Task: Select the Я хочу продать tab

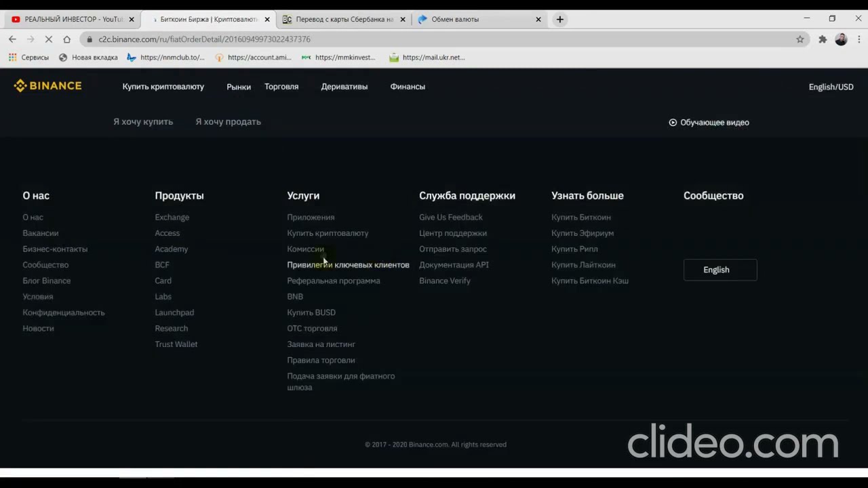Action: (228, 122)
